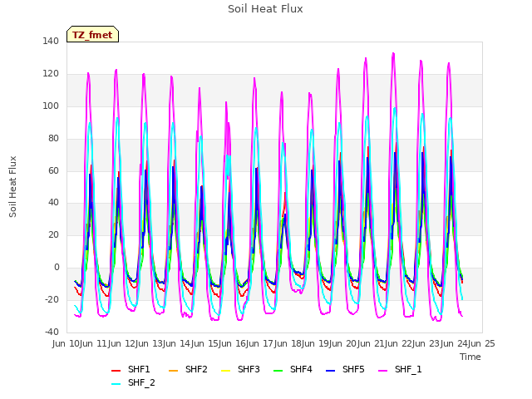Click the 10Jun x-axis date label
This screenshot has width=532, height=399.
(81, 343)
